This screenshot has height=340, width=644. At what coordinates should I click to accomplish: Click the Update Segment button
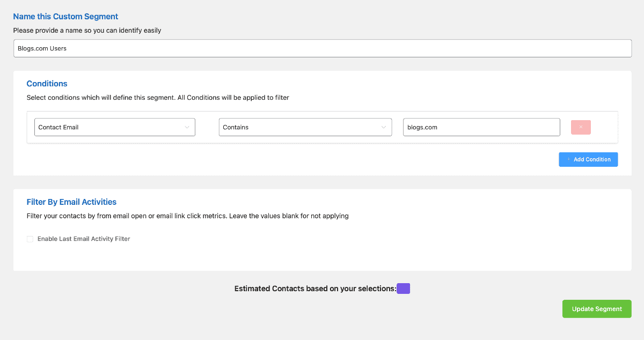[x=597, y=309]
